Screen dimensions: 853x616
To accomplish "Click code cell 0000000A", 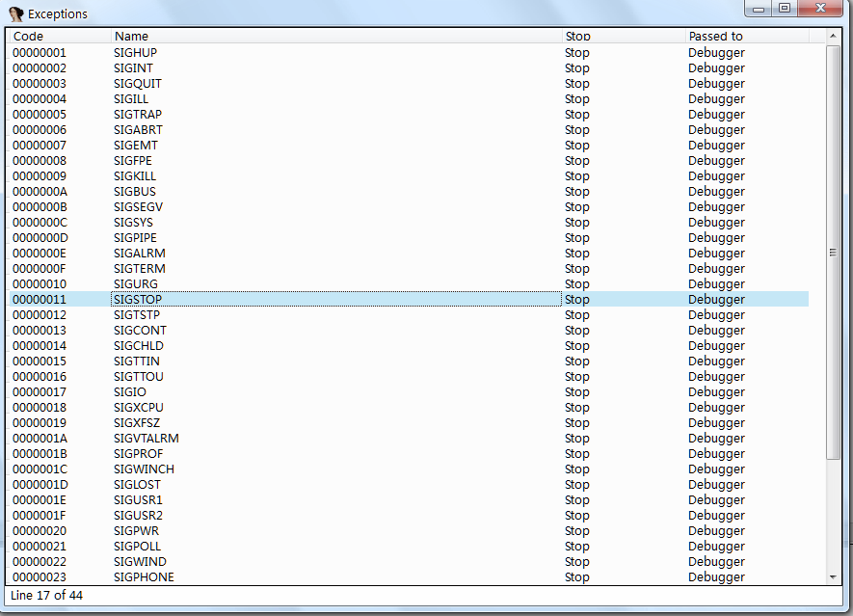I will (40, 192).
